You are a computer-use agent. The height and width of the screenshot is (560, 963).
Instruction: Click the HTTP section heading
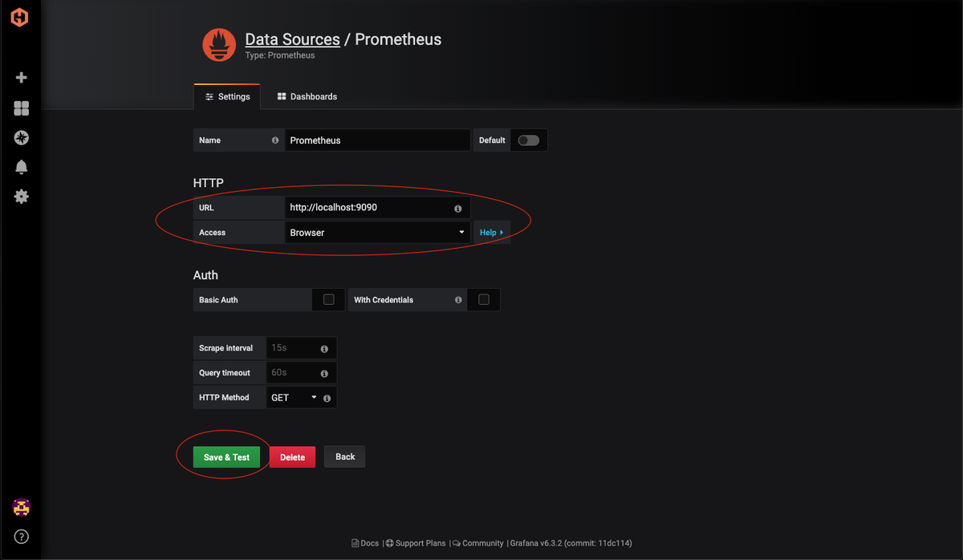(209, 183)
